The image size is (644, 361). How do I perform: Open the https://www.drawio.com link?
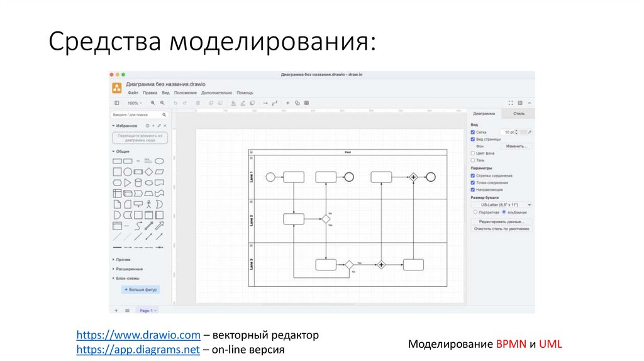coord(138,335)
